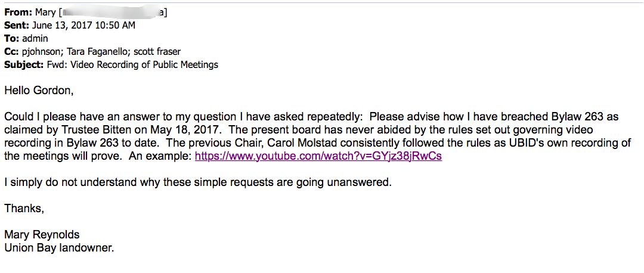Click the Mary Reynolds signature name
Screen dimensions: 644x273
coord(42,234)
